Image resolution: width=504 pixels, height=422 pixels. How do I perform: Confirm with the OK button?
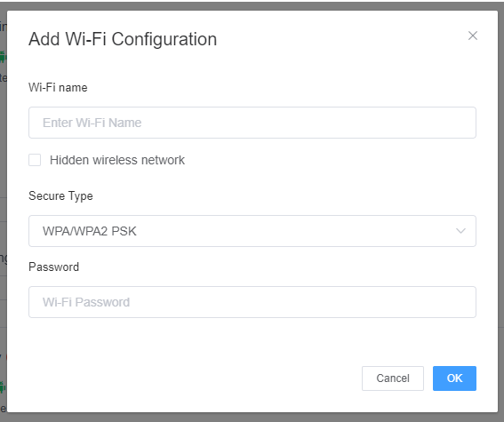[454, 378]
